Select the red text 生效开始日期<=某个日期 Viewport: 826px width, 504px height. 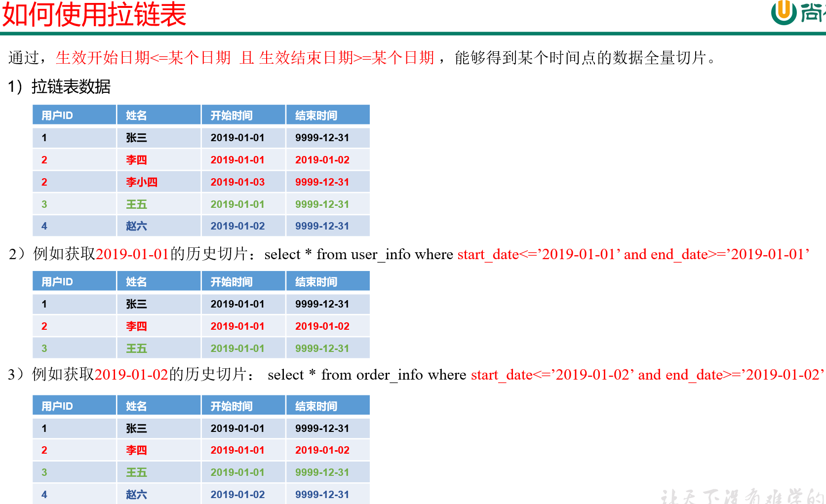(x=143, y=58)
